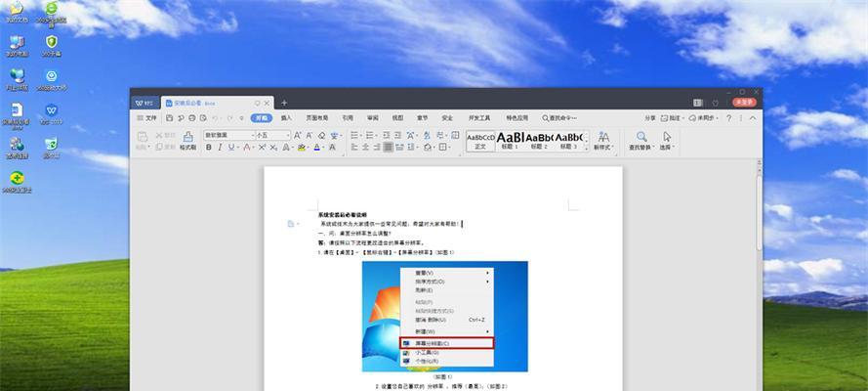This screenshot has width=868, height=391.
Task: Open the underline style dropdown arrow
Action: coord(237,148)
